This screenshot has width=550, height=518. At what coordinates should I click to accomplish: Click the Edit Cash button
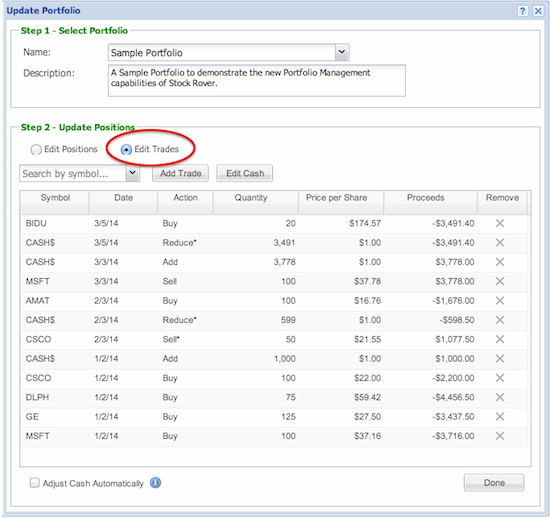pos(245,173)
